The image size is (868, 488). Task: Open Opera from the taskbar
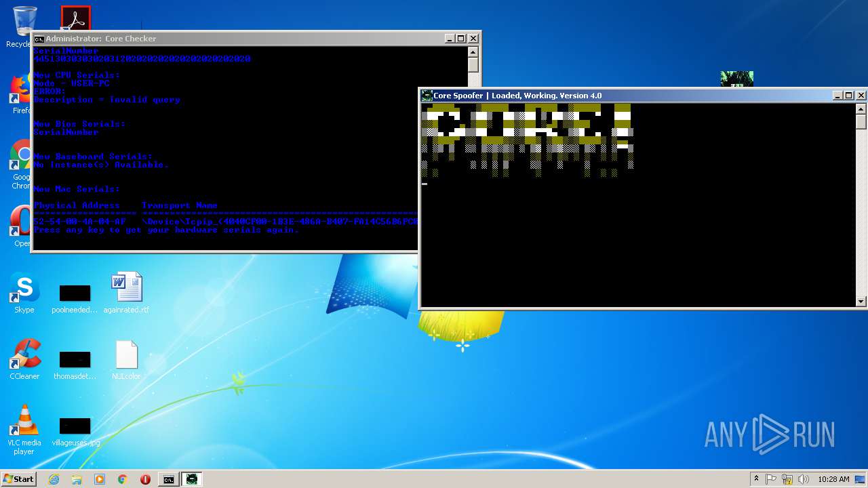pos(145,479)
